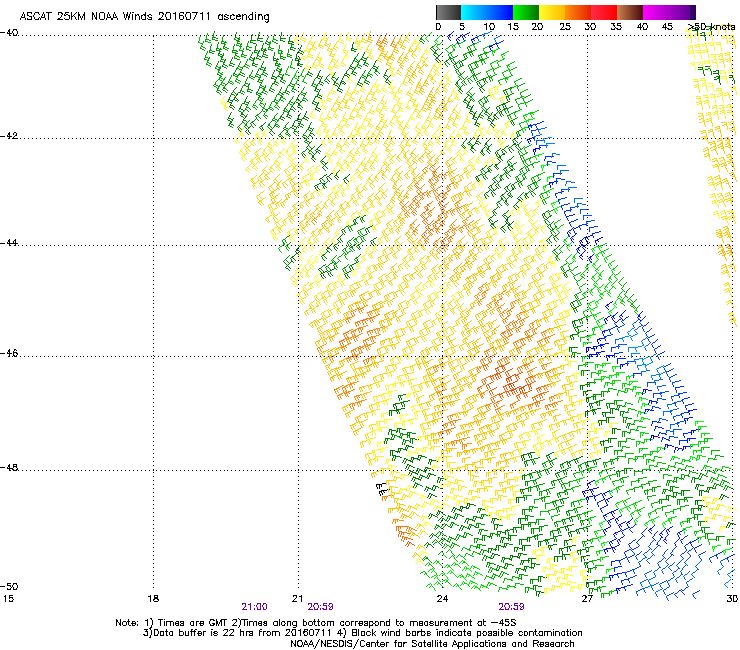Click the '18' longitude axis label

153,599
